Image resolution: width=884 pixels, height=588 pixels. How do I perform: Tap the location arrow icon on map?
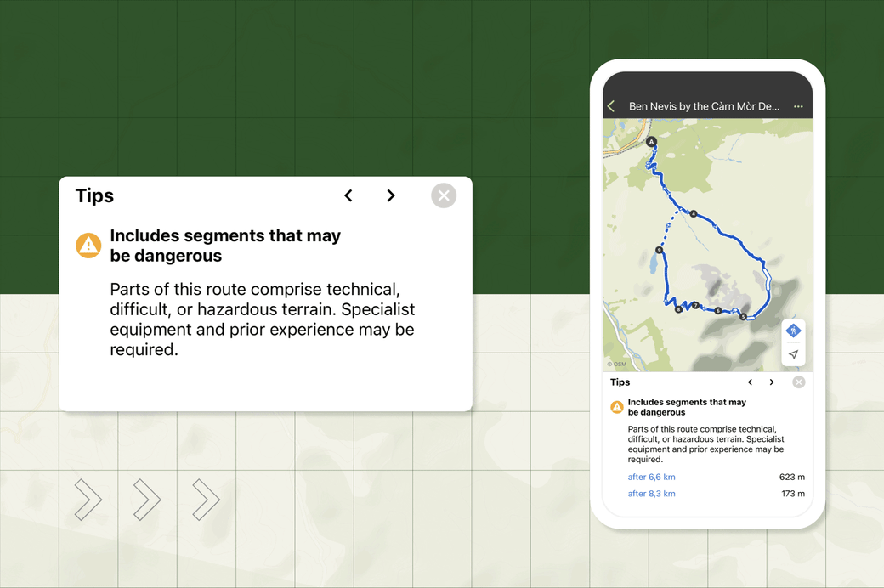(x=793, y=354)
